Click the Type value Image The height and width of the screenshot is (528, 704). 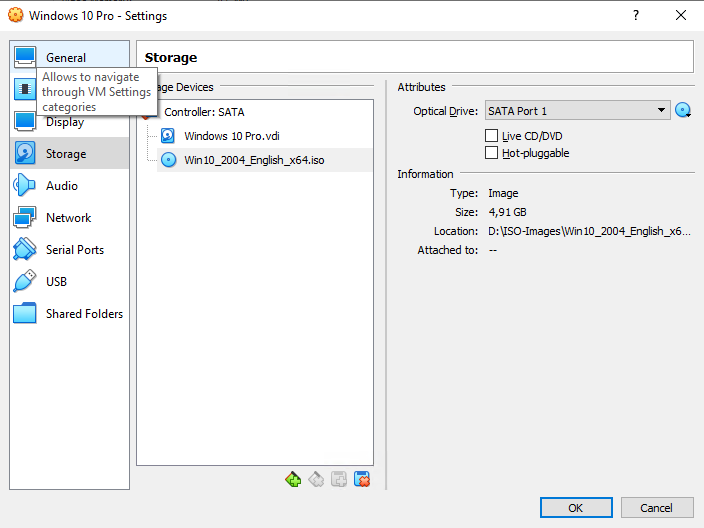[503, 193]
